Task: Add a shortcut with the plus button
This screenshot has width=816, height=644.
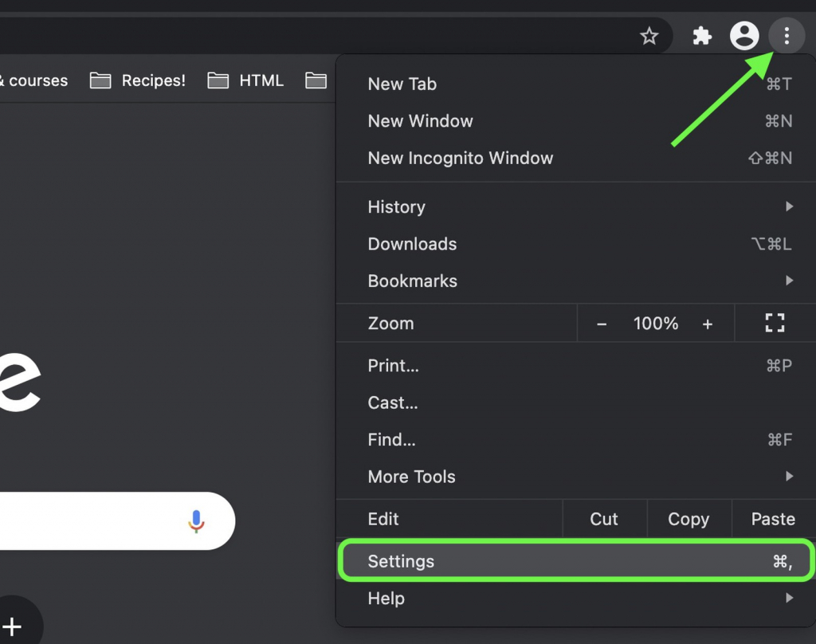Action: [x=11, y=626]
